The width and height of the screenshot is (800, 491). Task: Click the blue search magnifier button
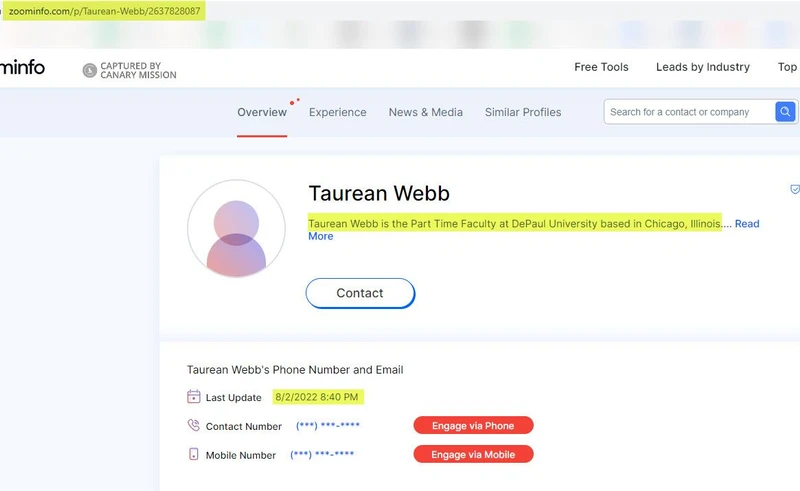coord(785,111)
